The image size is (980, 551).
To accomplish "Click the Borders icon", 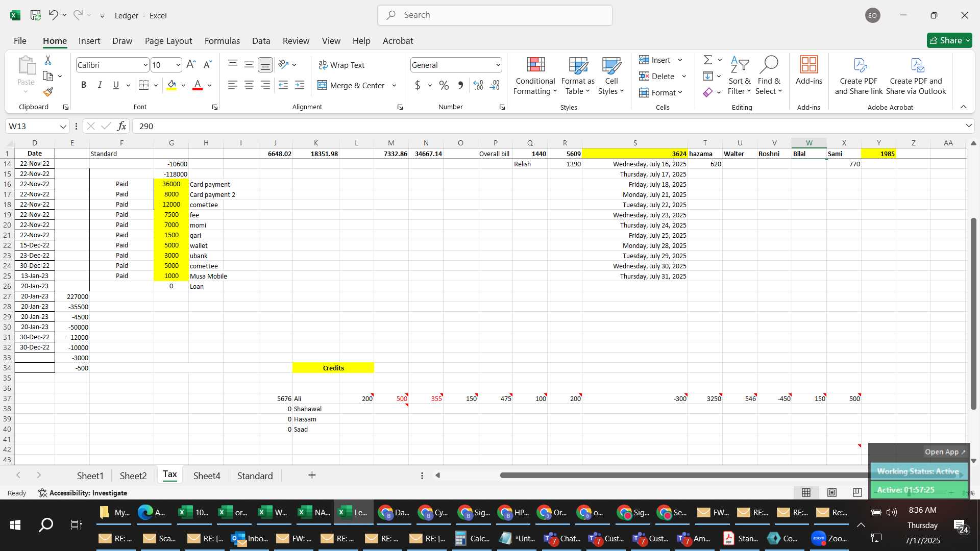I will point(144,85).
